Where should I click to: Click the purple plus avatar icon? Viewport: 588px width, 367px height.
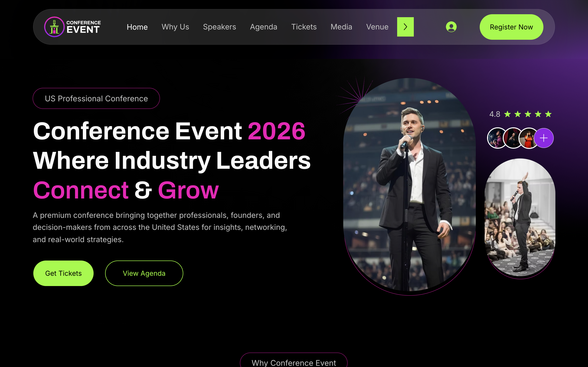[x=544, y=138]
